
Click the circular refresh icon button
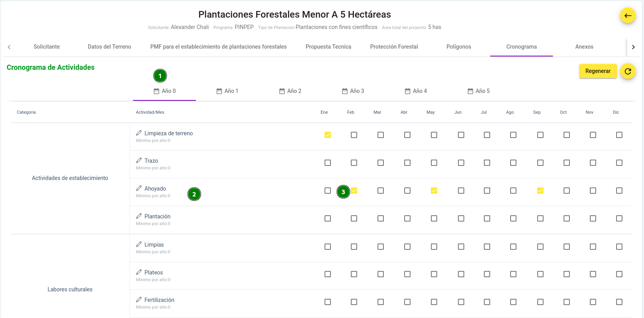(628, 71)
